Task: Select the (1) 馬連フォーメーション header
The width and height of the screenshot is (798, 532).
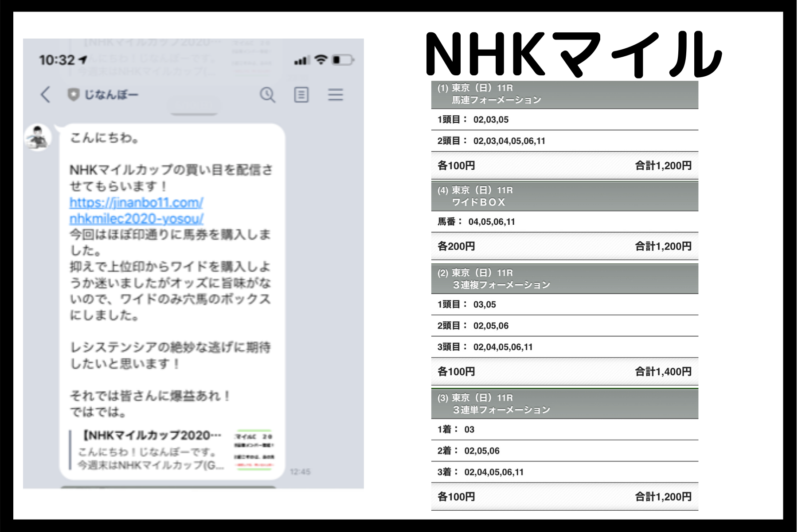Action: coord(564,94)
